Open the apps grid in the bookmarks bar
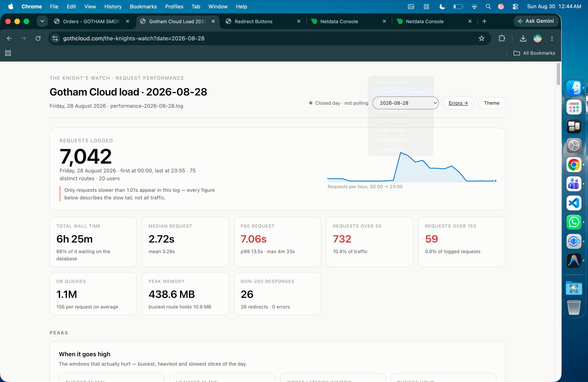The image size is (588, 382). pyautogui.click(x=8, y=53)
